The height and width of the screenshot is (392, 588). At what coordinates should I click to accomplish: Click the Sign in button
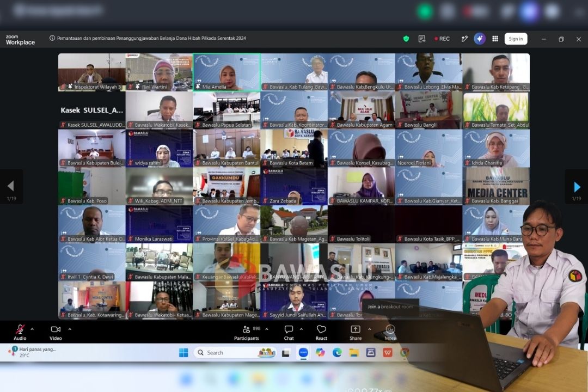(516, 39)
